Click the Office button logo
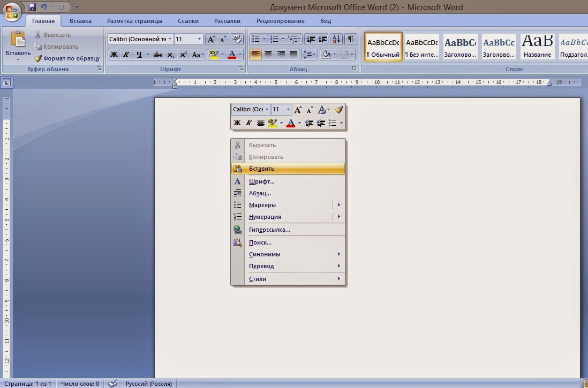The image size is (588, 388). (x=12, y=11)
